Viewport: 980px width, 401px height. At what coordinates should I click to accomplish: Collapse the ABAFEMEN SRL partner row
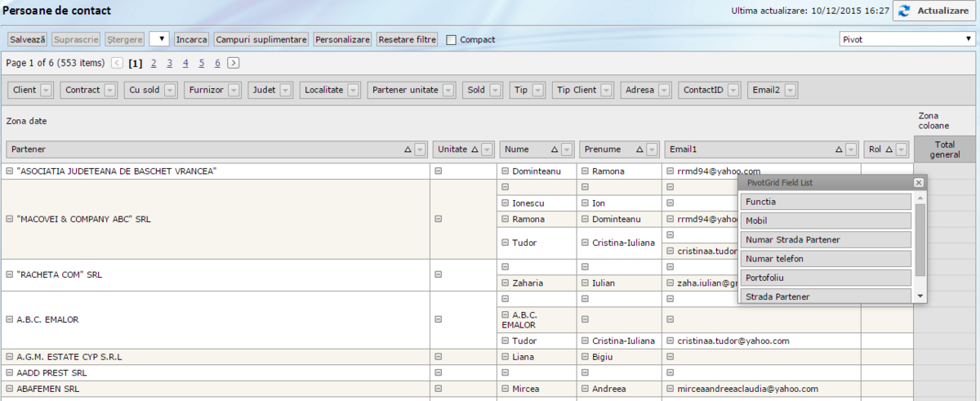(x=10, y=389)
